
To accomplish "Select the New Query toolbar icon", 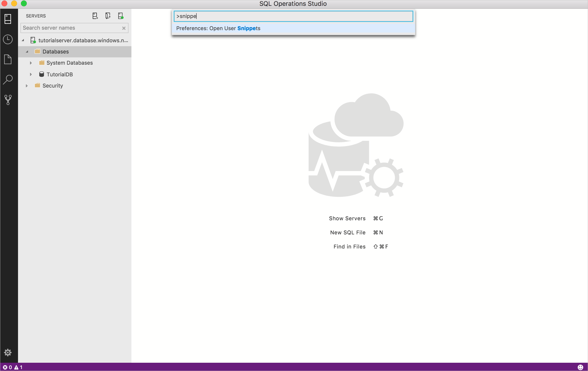I will (95, 16).
